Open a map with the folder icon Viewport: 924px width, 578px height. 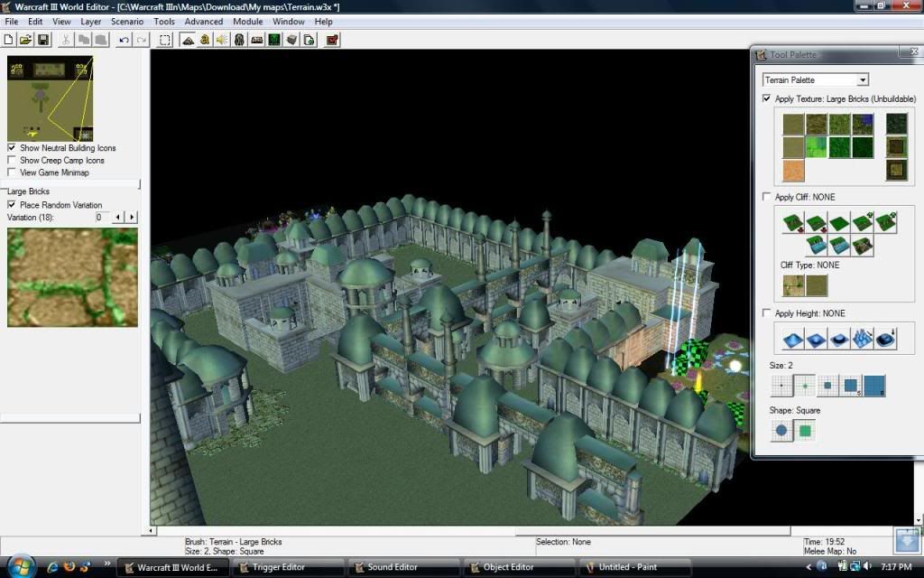(x=25, y=40)
